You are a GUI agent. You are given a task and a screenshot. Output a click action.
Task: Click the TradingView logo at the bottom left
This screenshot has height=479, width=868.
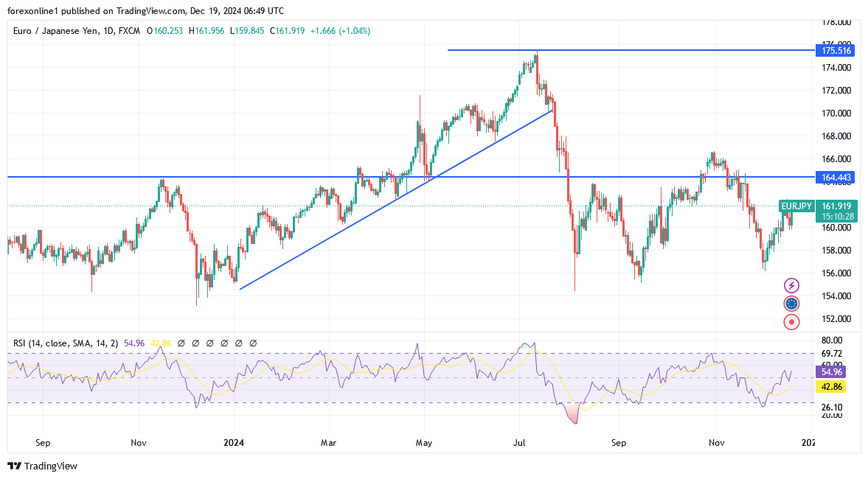42,466
